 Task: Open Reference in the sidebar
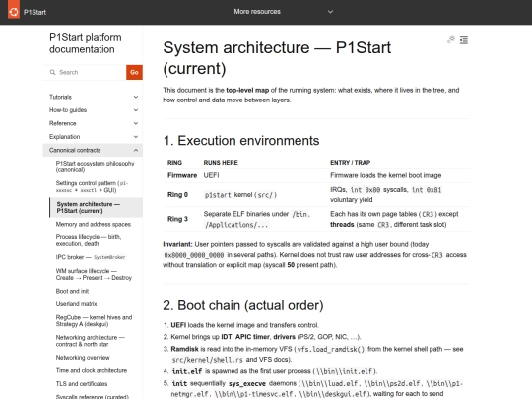click(x=63, y=123)
